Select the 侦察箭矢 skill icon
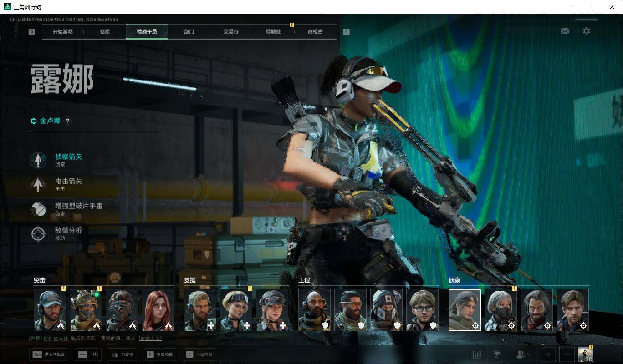Image resolution: width=623 pixels, height=364 pixels. (x=38, y=160)
